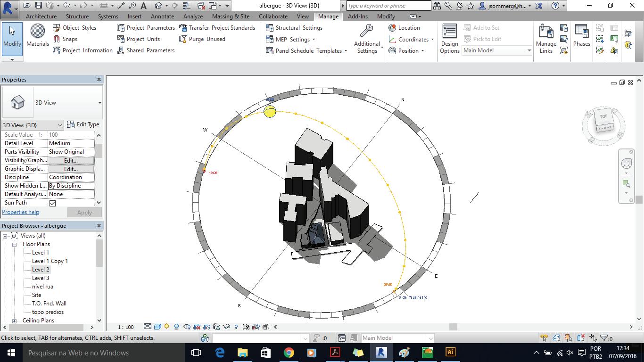Image resolution: width=644 pixels, height=362 pixels.
Task: Click Edit button for Visibility/Graphics
Action: coord(71,160)
